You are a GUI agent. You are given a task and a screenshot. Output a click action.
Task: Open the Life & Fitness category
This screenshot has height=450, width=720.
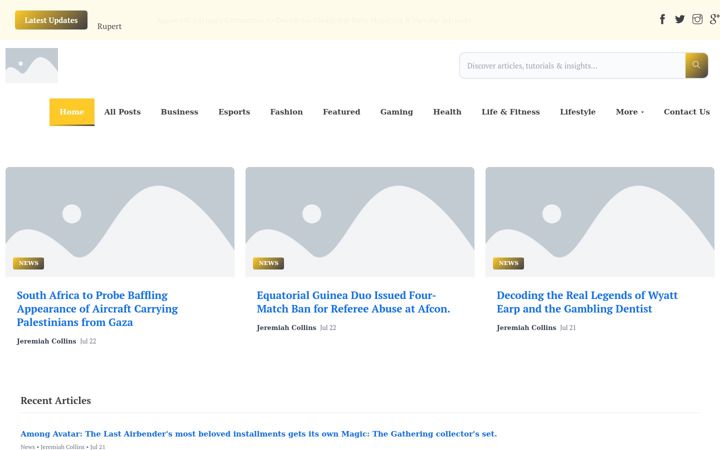point(511,112)
